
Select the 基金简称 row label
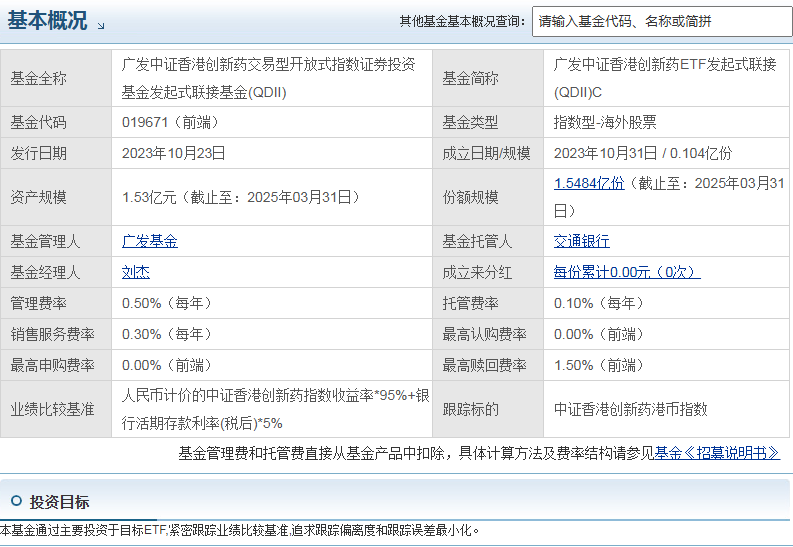tap(470, 78)
